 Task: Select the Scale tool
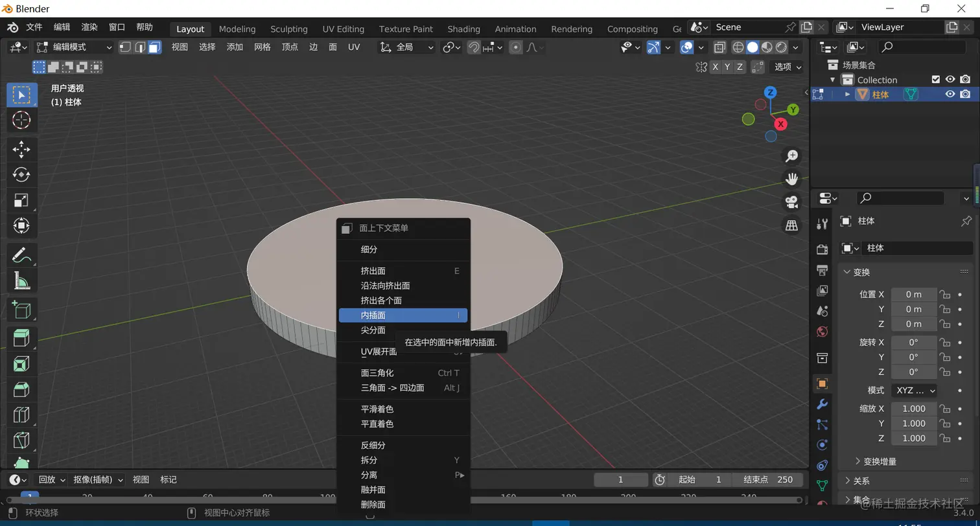[x=21, y=200]
